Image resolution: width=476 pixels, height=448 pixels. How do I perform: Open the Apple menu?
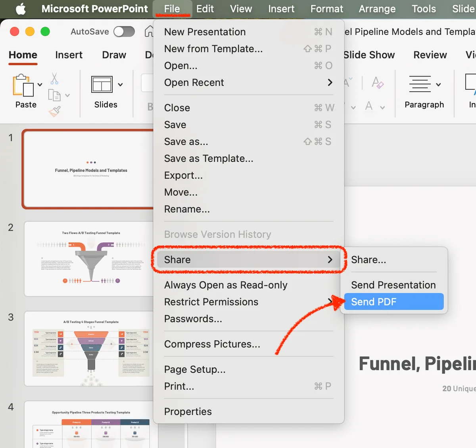[x=21, y=9]
